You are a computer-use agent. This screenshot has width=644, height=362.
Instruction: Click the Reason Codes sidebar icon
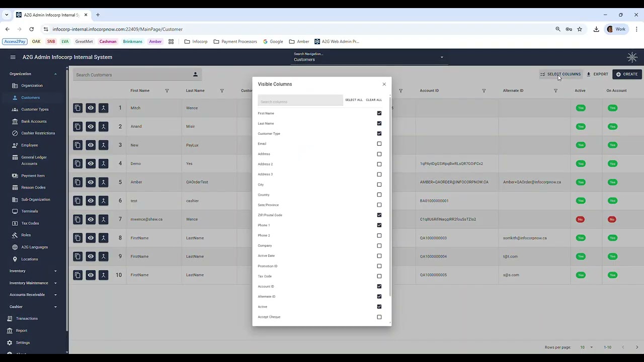pos(15,188)
